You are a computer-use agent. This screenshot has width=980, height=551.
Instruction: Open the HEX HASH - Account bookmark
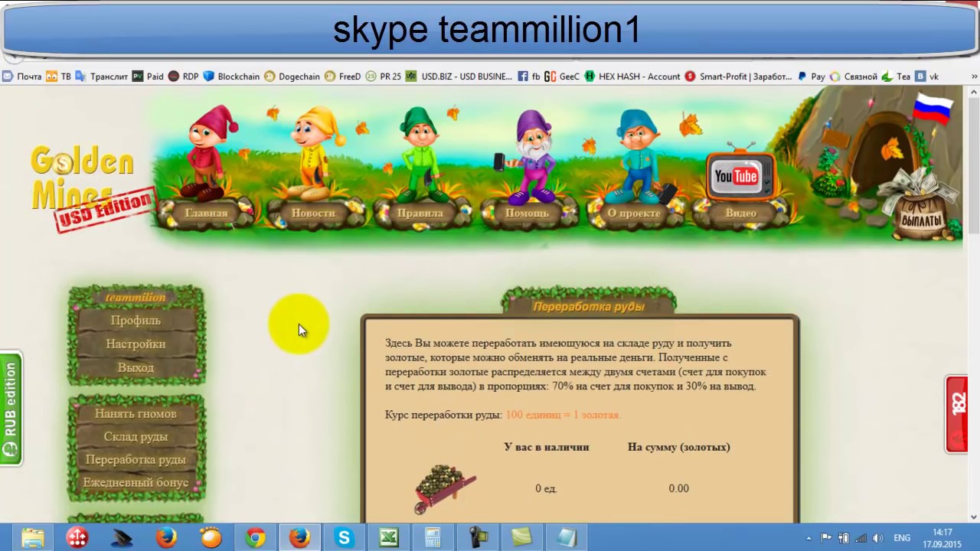click(632, 77)
